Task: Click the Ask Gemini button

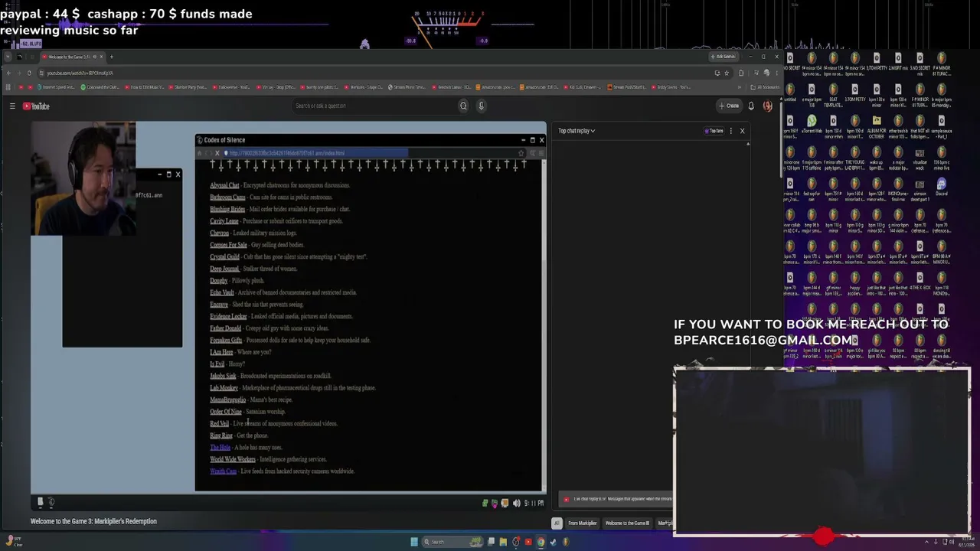Action: click(724, 57)
